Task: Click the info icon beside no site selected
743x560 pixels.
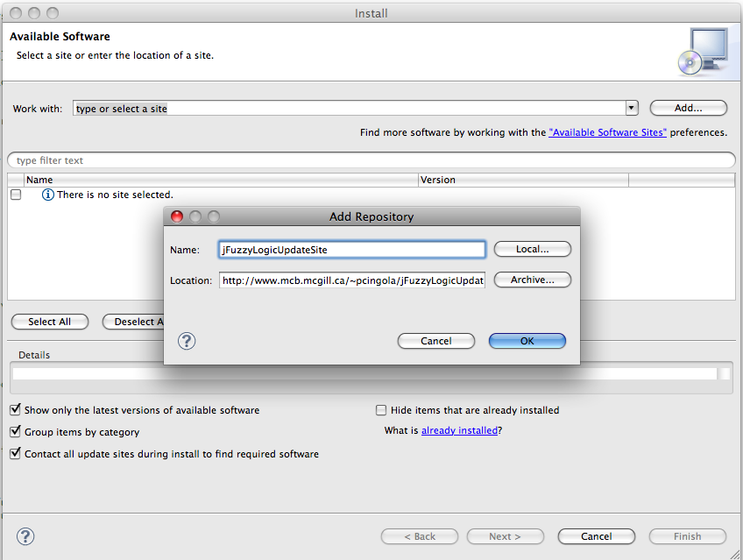Action: (x=48, y=195)
